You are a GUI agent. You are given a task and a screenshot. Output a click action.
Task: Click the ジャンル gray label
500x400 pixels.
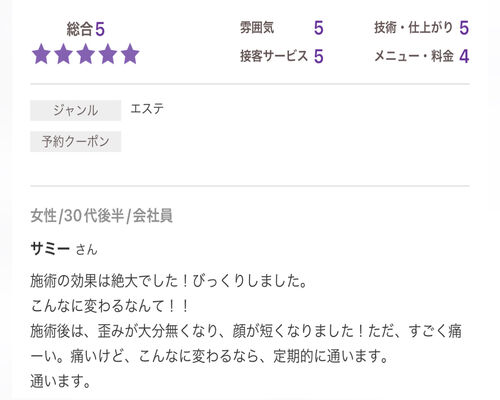76,110
